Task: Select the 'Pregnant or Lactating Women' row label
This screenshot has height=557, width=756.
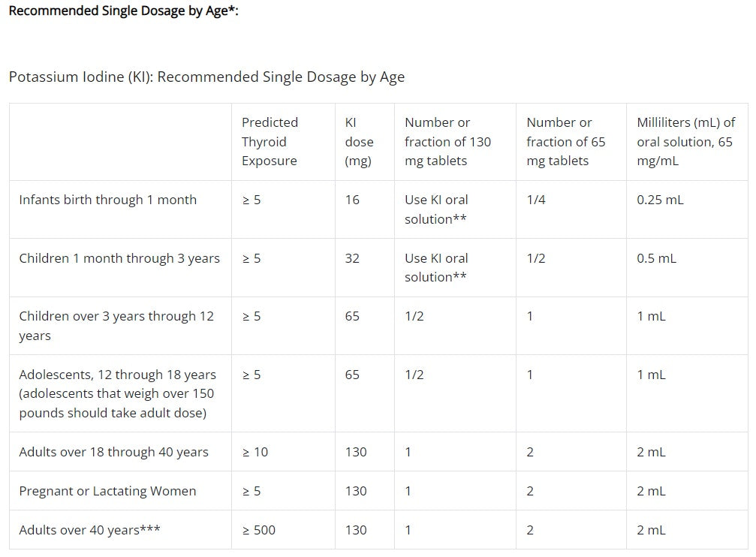Action: (x=107, y=491)
